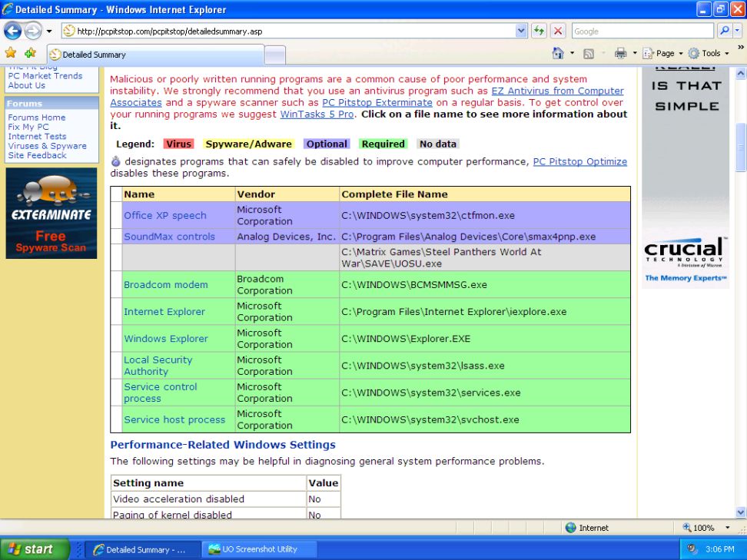Open Viruses & Spyware forum link
747x560 pixels.
[x=47, y=146]
